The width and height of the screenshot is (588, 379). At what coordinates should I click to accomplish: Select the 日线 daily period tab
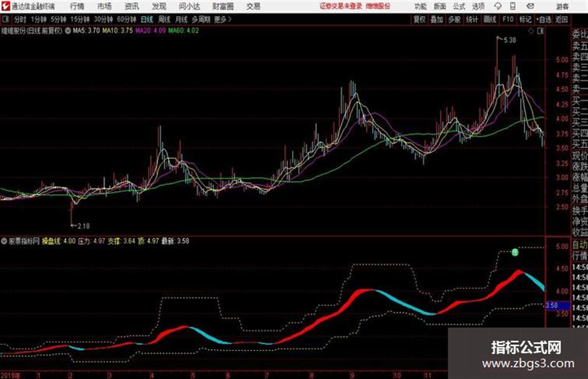[147, 19]
